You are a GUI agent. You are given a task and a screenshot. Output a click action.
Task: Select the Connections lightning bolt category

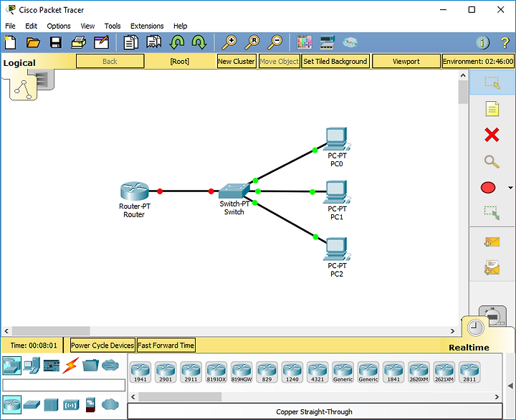(x=71, y=366)
